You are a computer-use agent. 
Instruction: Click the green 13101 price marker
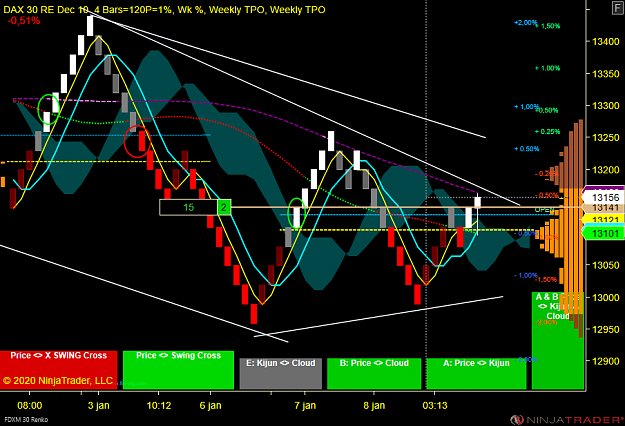(x=604, y=233)
